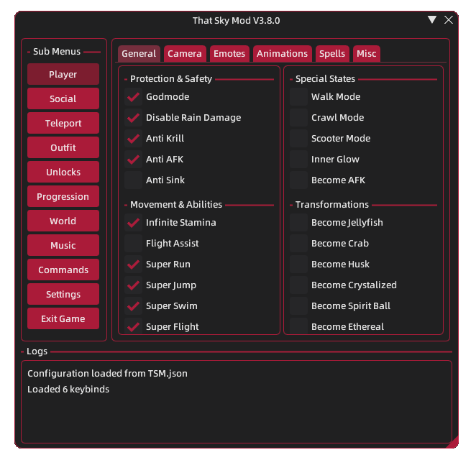Click the 'That Sky Mod V3.8.0' title
Viewport: 476px width, 460px height.
pos(236,21)
